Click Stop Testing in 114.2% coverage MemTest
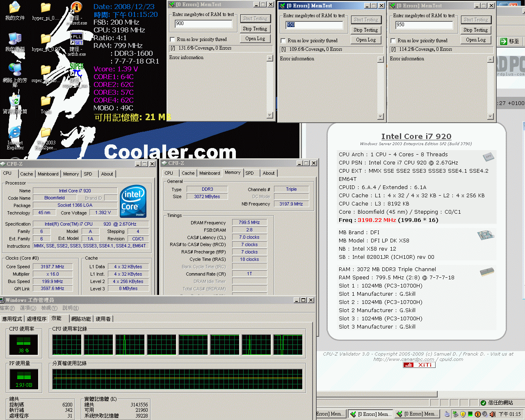 (475, 30)
